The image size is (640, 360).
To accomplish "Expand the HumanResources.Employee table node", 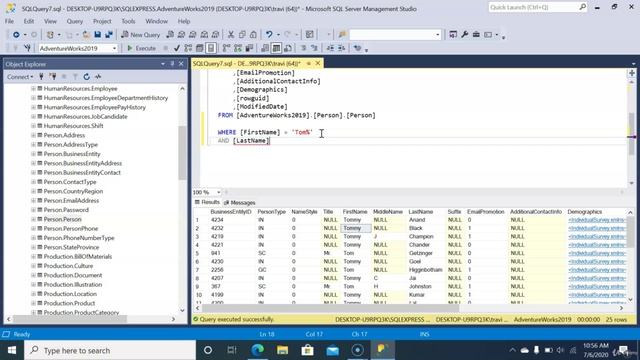I will [x=33, y=89].
